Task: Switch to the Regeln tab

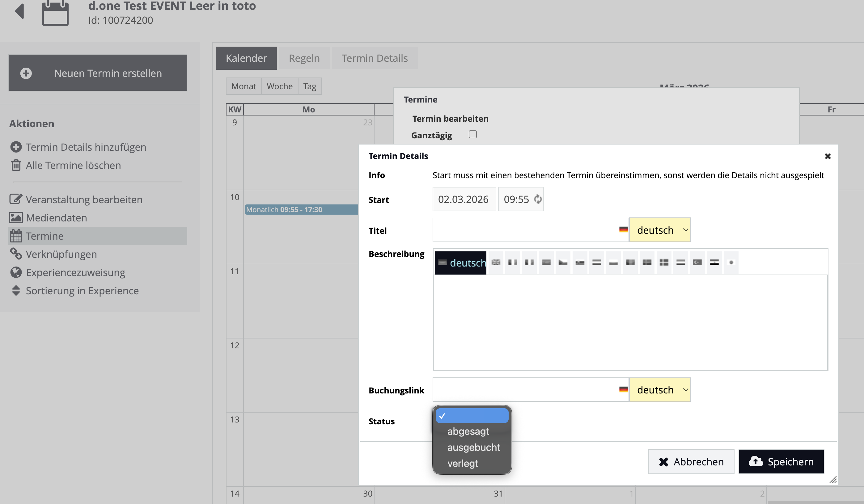Action: coord(304,58)
